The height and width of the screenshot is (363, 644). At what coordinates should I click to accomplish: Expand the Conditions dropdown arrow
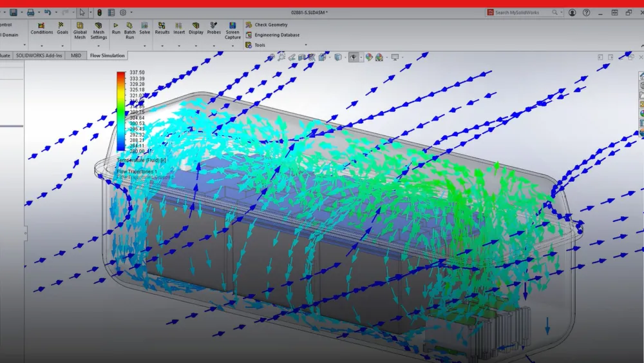pos(41,46)
